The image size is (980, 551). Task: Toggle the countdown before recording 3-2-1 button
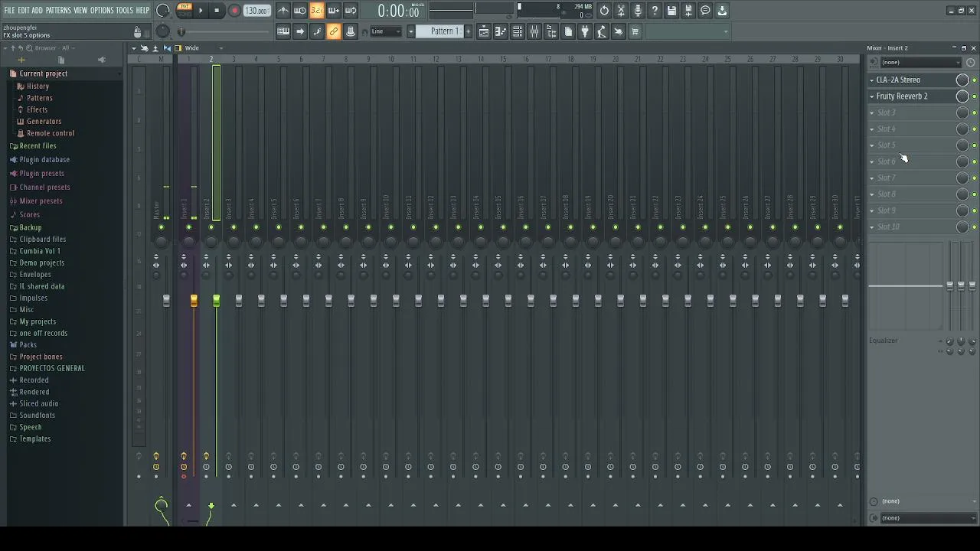(x=317, y=11)
